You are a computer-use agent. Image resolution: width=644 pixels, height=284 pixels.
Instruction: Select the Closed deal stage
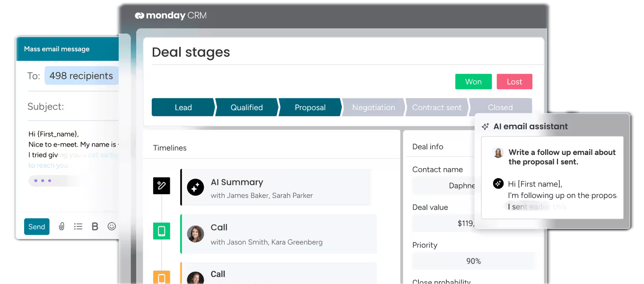click(x=500, y=107)
